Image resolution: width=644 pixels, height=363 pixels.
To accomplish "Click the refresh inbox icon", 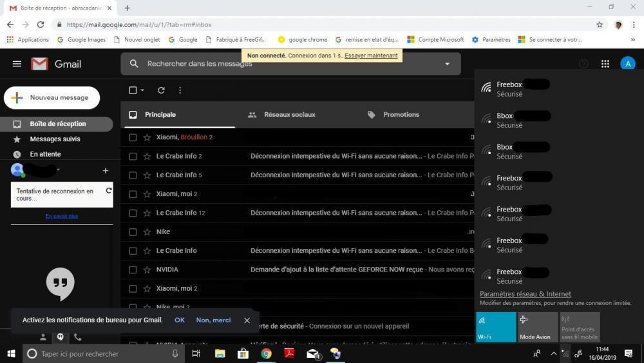I will 161,90.
